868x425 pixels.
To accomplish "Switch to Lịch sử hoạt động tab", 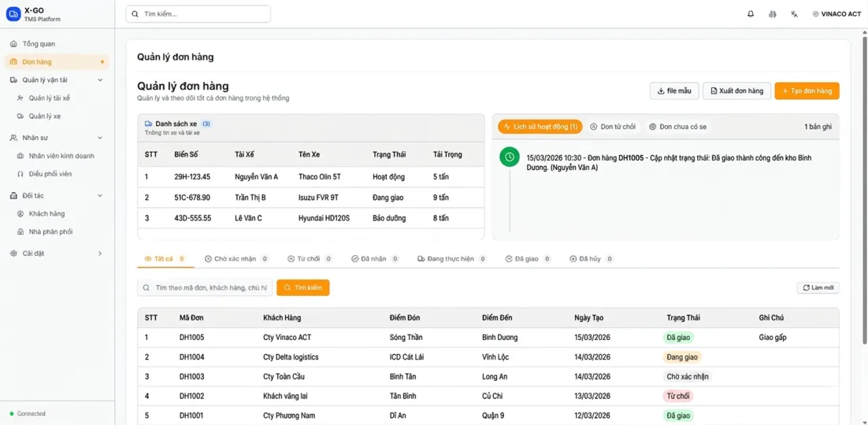I will point(540,127).
